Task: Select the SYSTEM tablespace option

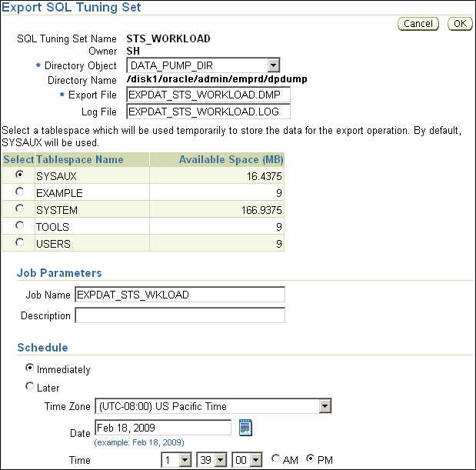Action: [x=19, y=209]
